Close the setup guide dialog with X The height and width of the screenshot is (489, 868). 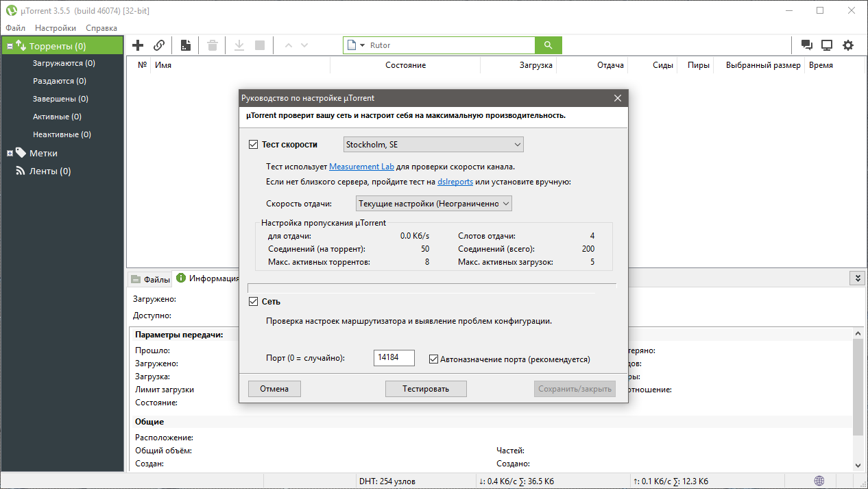pos(618,98)
